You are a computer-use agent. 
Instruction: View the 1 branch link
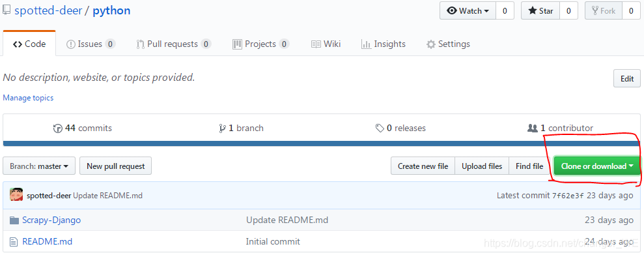(241, 128)
